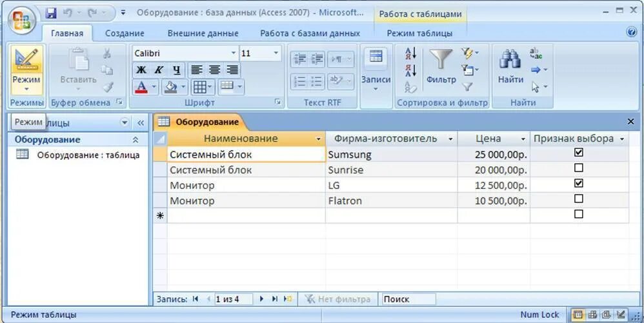Click the replace ab-ac icon
The image size is (644, 323).
point(536,53)
